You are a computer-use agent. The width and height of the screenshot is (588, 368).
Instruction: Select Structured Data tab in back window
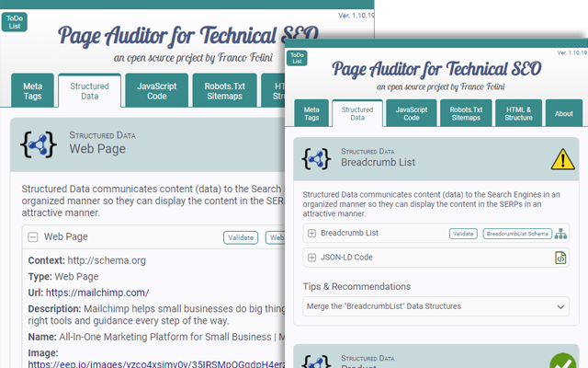click(x=90, y=91)
